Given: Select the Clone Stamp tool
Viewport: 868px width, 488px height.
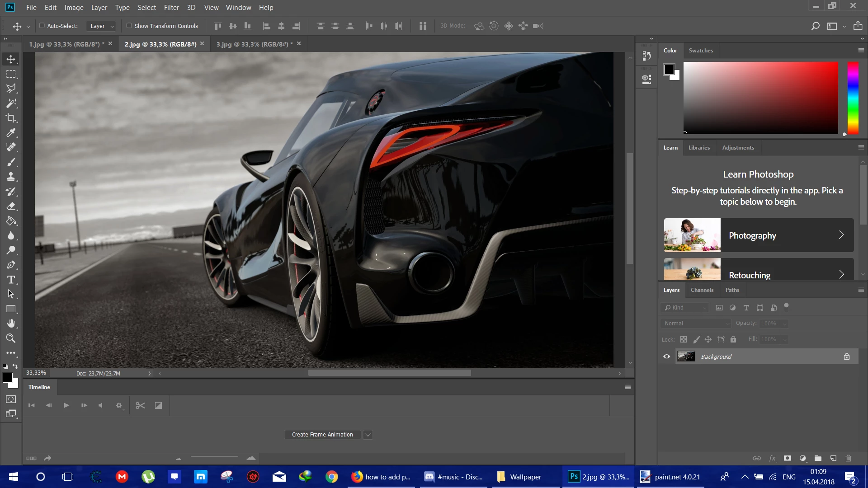Looking at the screenshot, I should (x=11, y=177).
